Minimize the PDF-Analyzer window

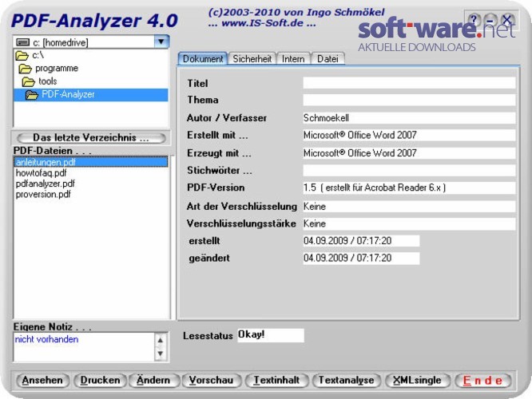[x=490, y=20]
